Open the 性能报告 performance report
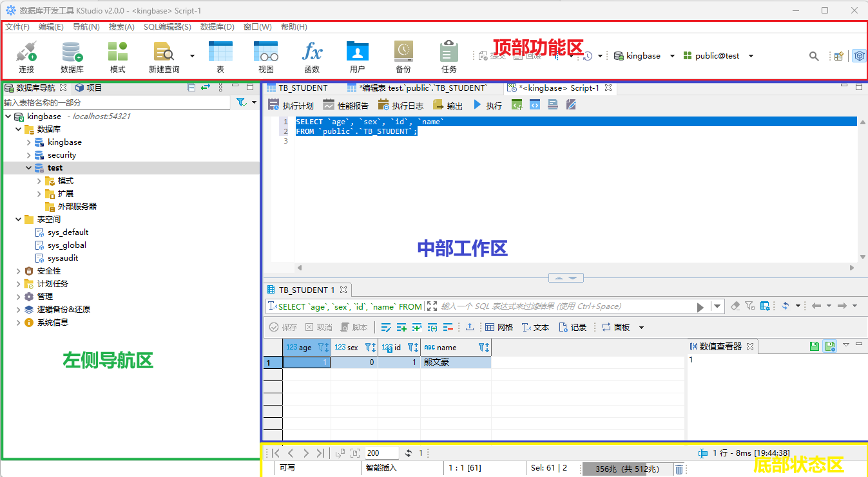Screen dimensions: 868x477 (346, 105)
